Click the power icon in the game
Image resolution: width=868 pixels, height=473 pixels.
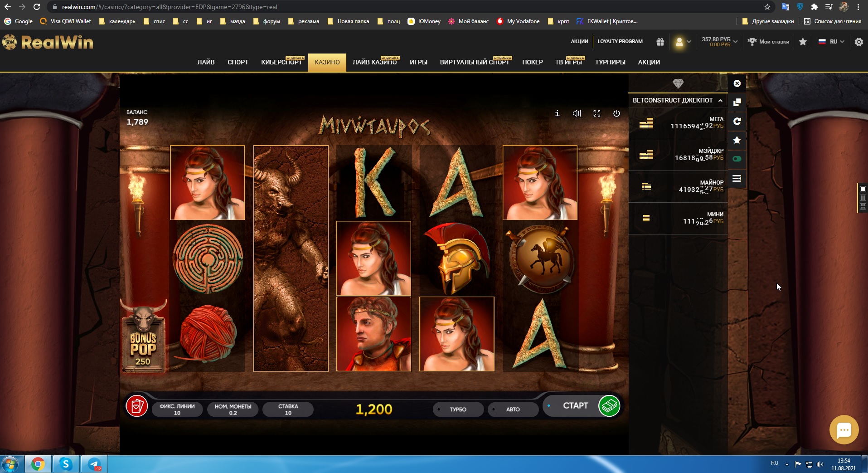coord(616,113)
